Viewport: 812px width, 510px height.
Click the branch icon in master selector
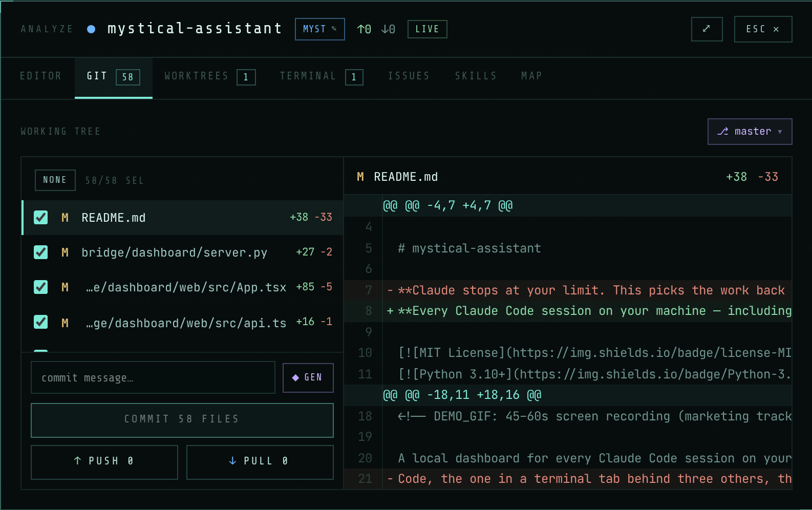tap(722, 132)
